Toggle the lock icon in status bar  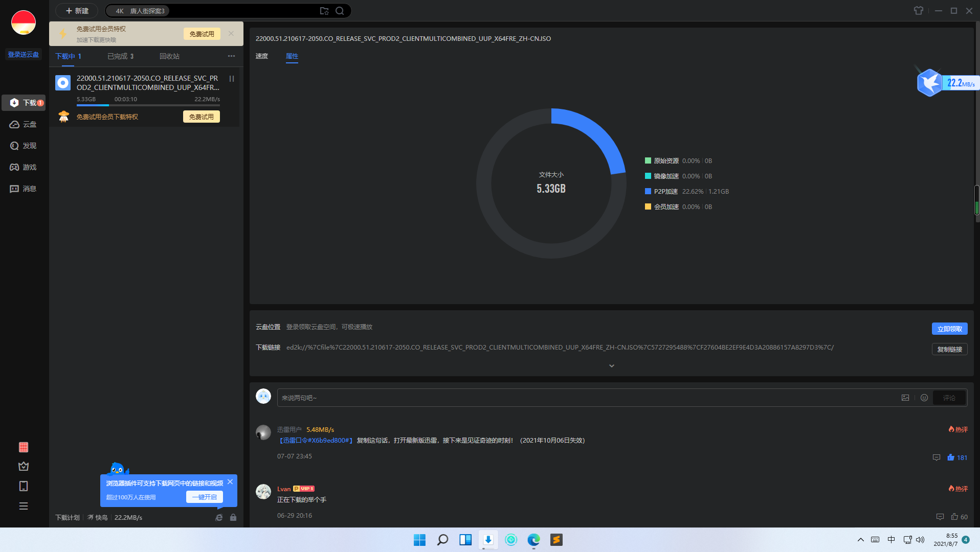[233, 517]
